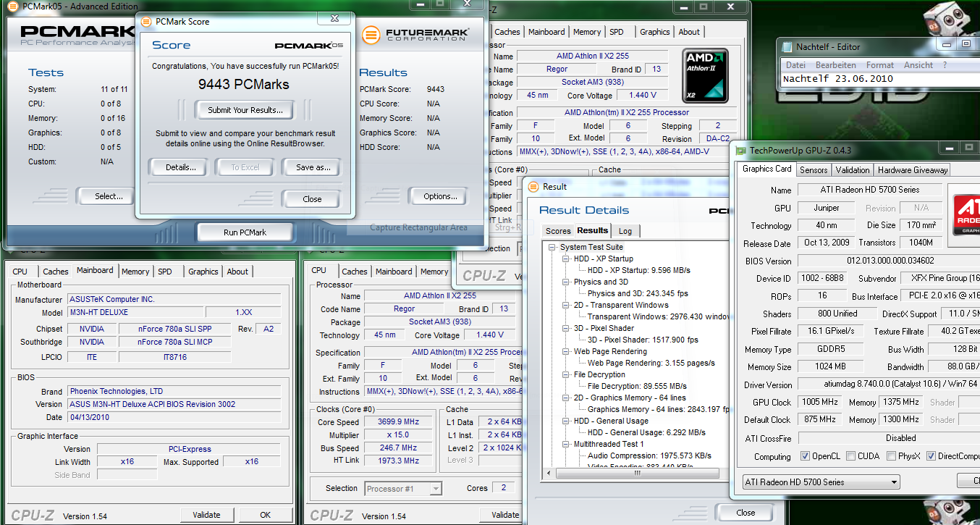
Task: Switch to the Validation tab in GPU-Z
Action: pyautogui.click(x=853, y=170)
